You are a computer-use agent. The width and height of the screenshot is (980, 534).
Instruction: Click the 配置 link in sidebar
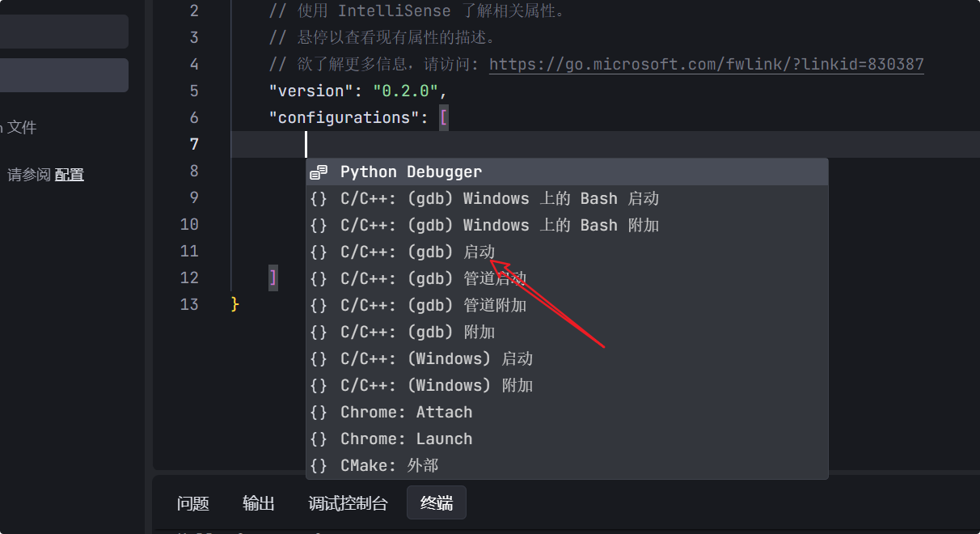coord(70,174)
